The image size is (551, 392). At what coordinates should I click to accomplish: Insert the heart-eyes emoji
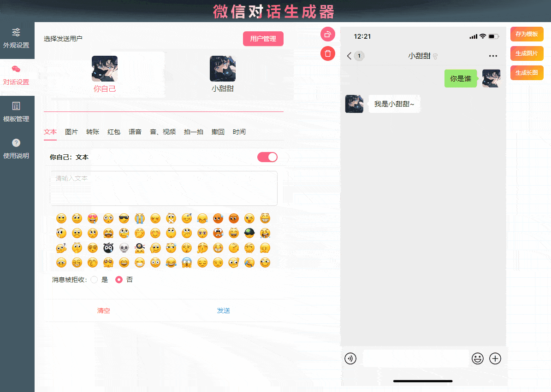[x=92, y=218]
